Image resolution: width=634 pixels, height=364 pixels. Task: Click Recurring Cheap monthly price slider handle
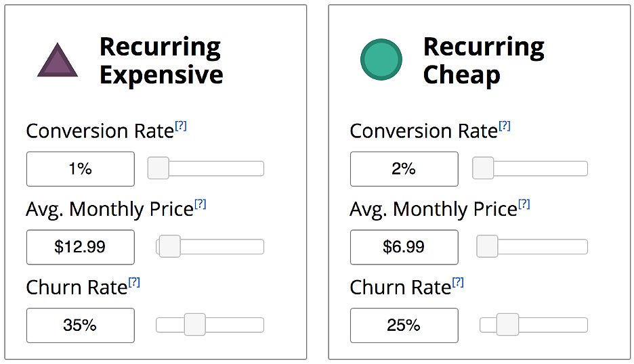pos(487,246)
